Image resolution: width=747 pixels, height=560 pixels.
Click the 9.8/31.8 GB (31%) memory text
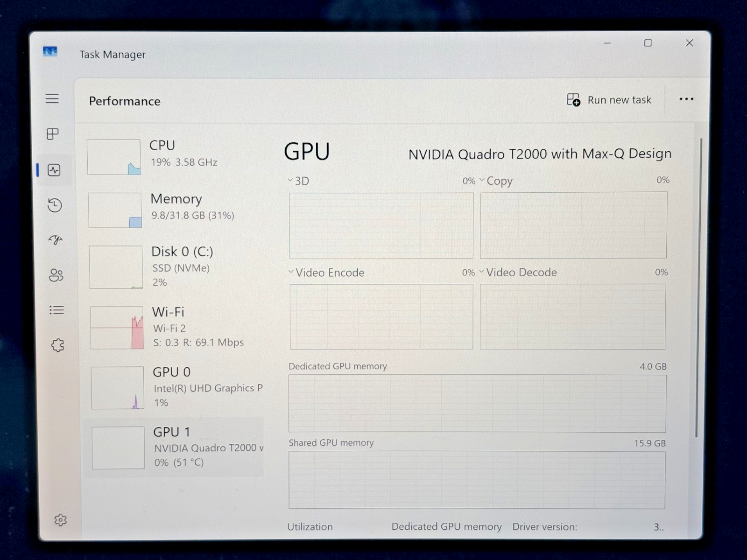click(193, 216)
